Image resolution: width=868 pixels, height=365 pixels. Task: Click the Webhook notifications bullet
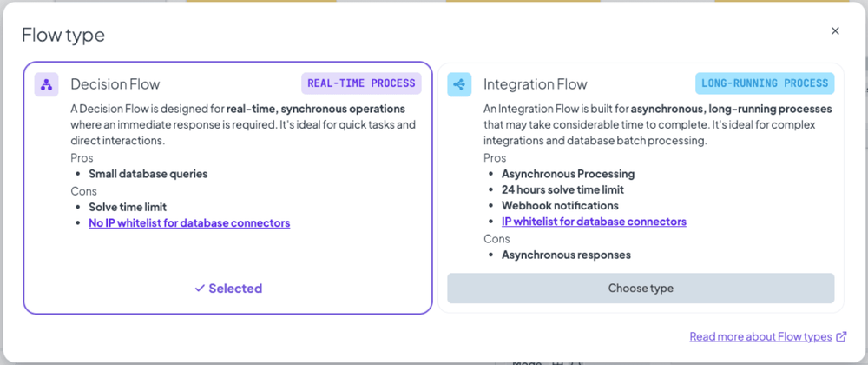click(560, 205)
